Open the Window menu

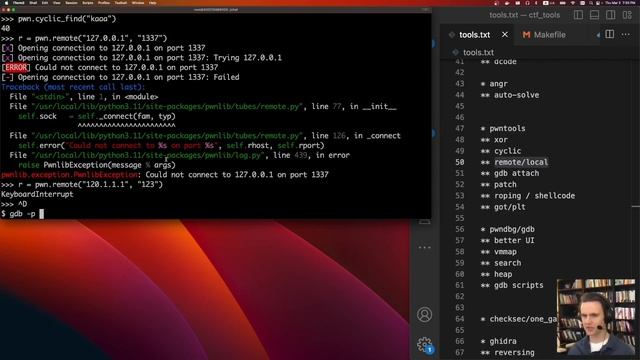(138, 3)
